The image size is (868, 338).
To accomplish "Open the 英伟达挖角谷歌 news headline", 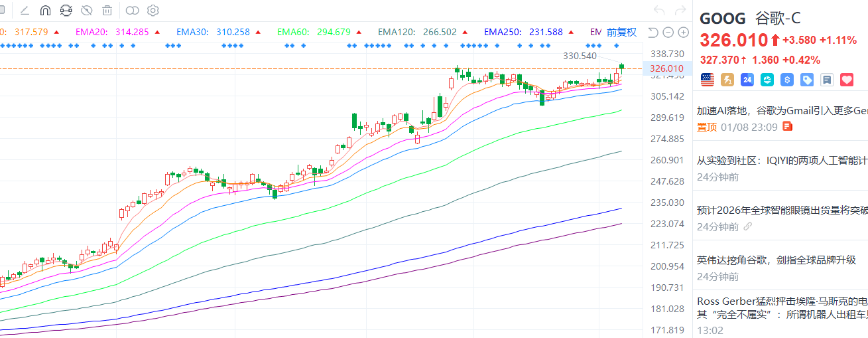I will tap(776, 260).
